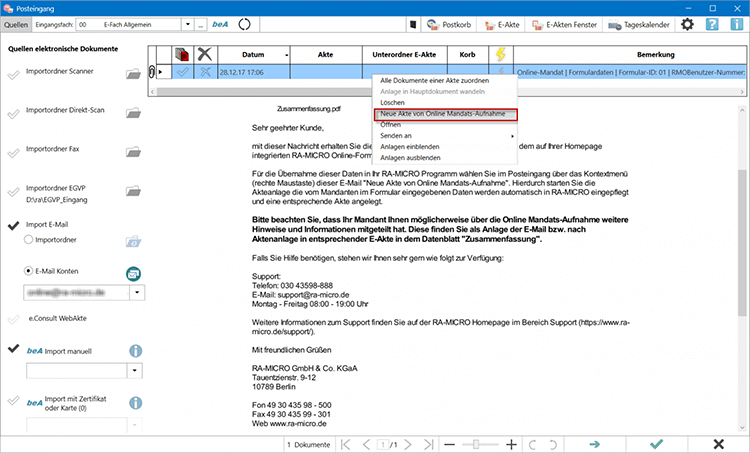Open folder icon for Importordner Scanner
This screenshot has height=453, width=750.
[133, 74]
